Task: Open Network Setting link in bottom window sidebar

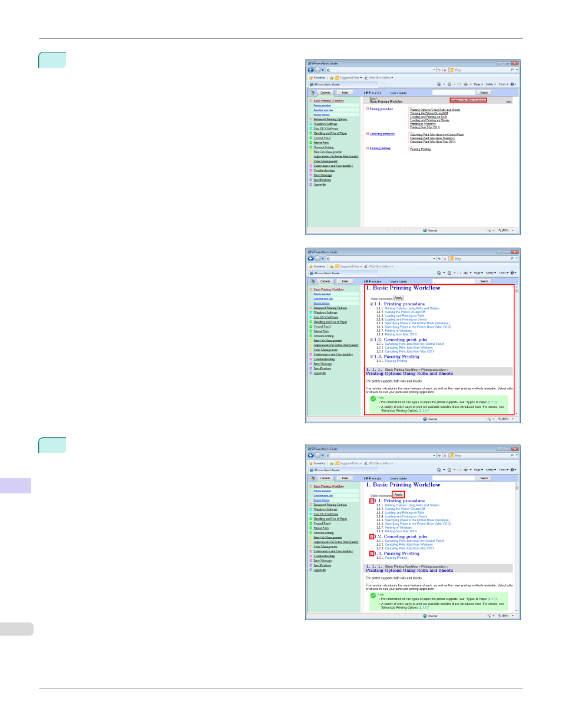Action: pyautogui.click(x=323, y=533)
